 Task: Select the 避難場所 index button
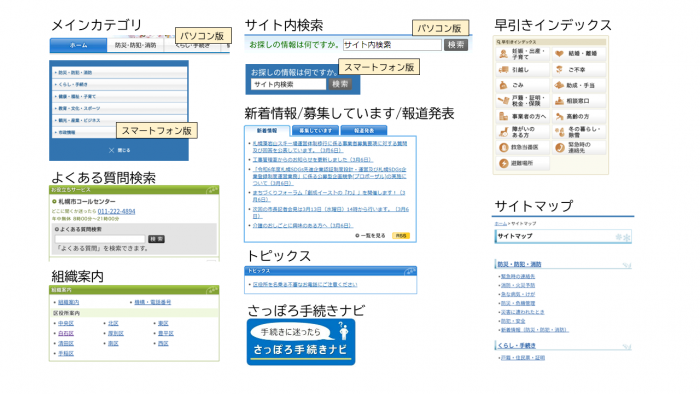(x=522, y=163)
